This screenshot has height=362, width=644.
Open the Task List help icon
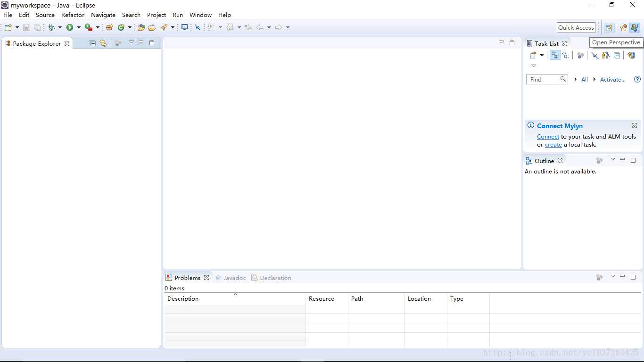[637, 79]
